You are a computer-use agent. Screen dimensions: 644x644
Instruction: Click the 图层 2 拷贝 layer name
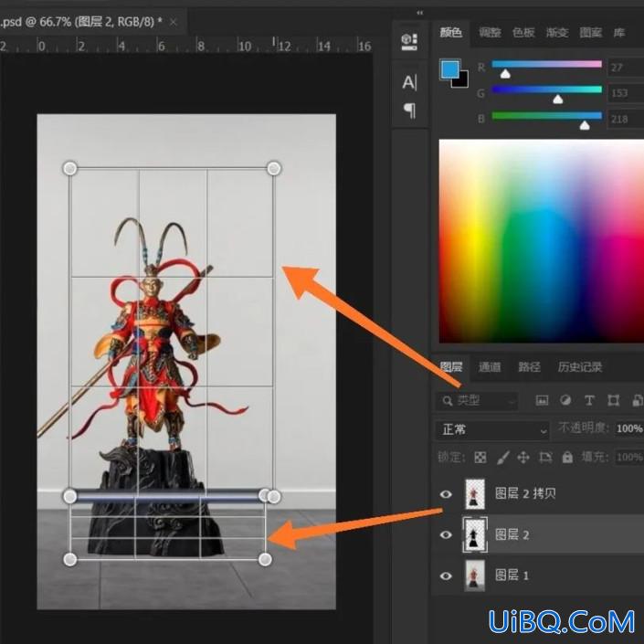coord(525,493)
